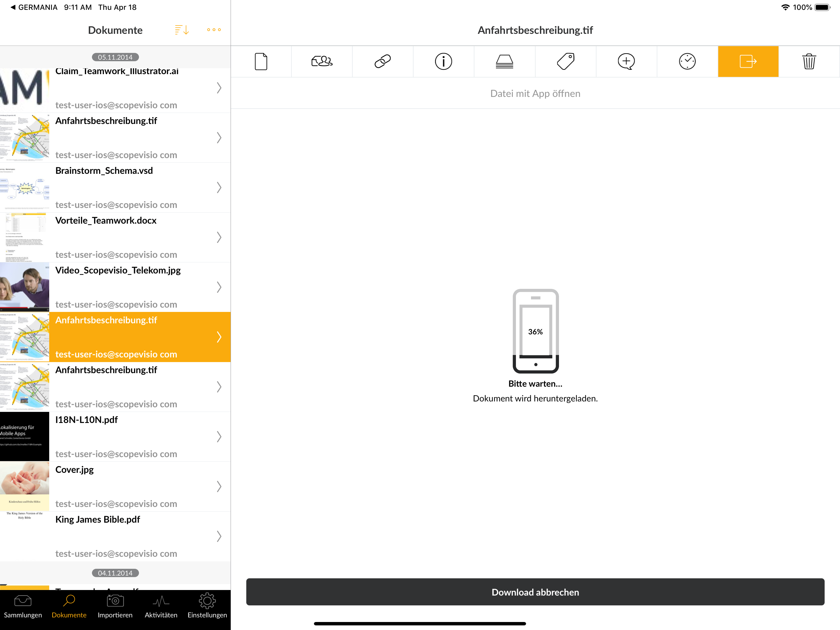Image resolution: width=840 pixels, height=630 pixels.
Task: Tap the 04.11.2014 date header
Action: click(x=115, y=572)
